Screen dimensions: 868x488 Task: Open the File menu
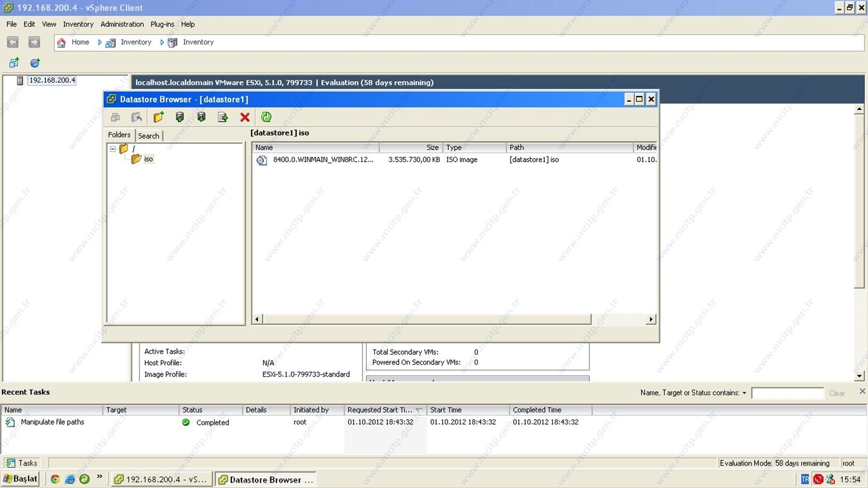click(11, 24)
